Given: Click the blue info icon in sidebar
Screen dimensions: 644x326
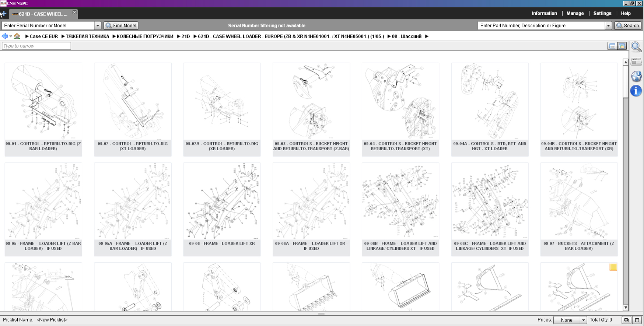Looking at the screenshot, I should point(636,91).
